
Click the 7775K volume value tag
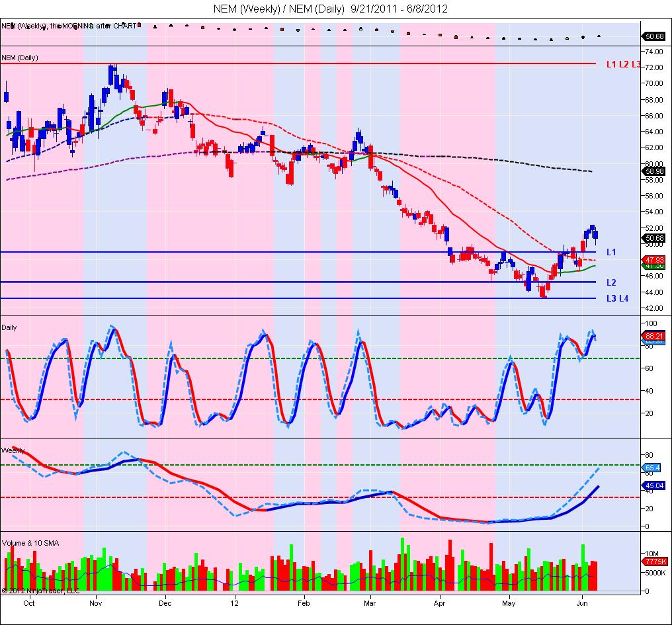[655, 561]
